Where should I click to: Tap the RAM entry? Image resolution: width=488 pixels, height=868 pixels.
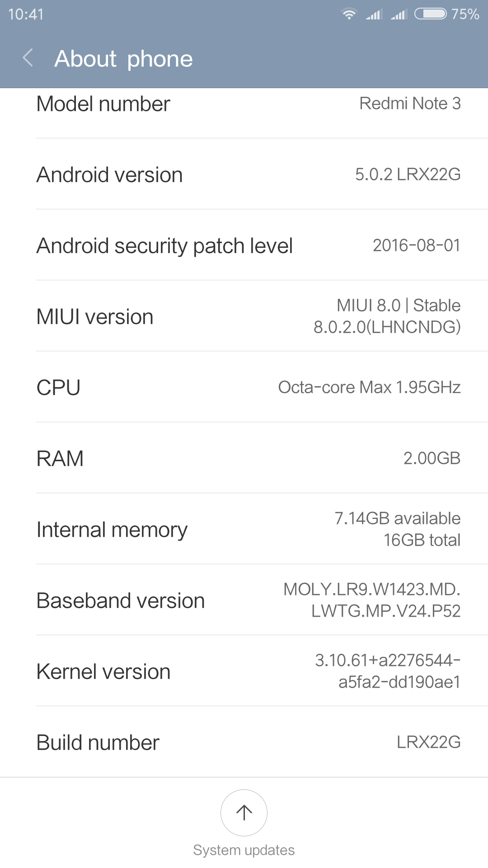244,458
